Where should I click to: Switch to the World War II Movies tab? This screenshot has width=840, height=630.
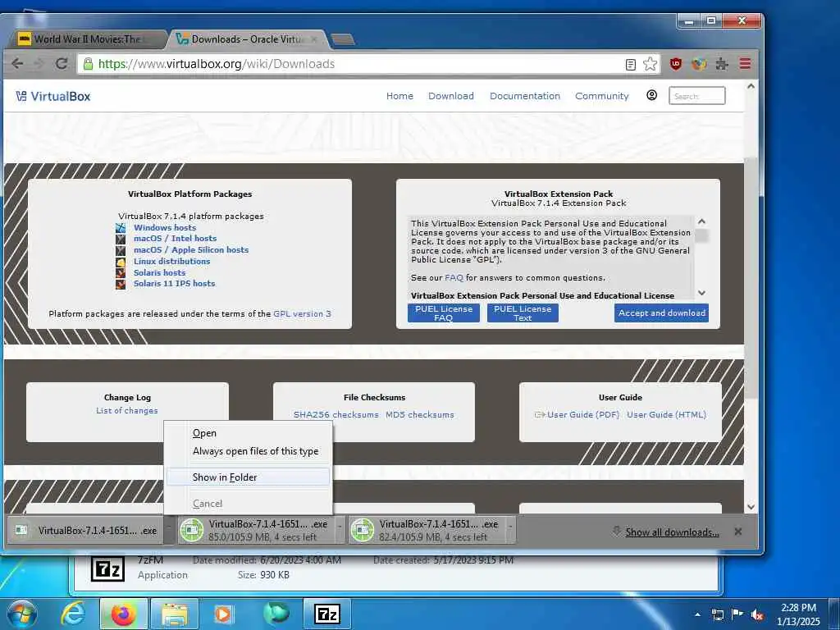[x=87, y=39]
